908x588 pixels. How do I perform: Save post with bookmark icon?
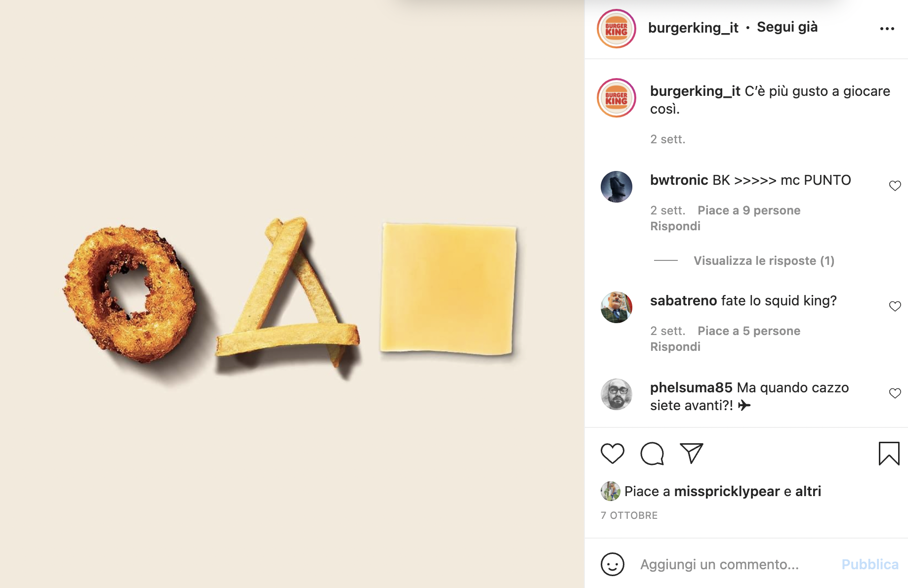889,453
